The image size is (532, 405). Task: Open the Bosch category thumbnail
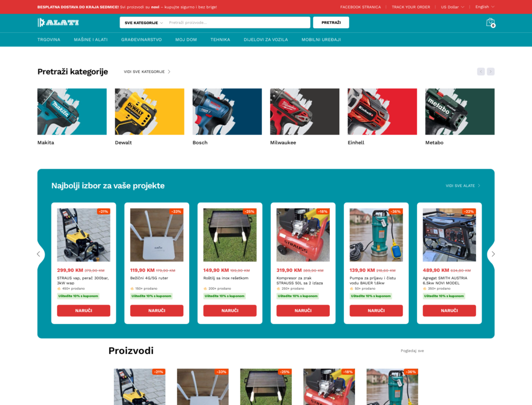(227, 112)
